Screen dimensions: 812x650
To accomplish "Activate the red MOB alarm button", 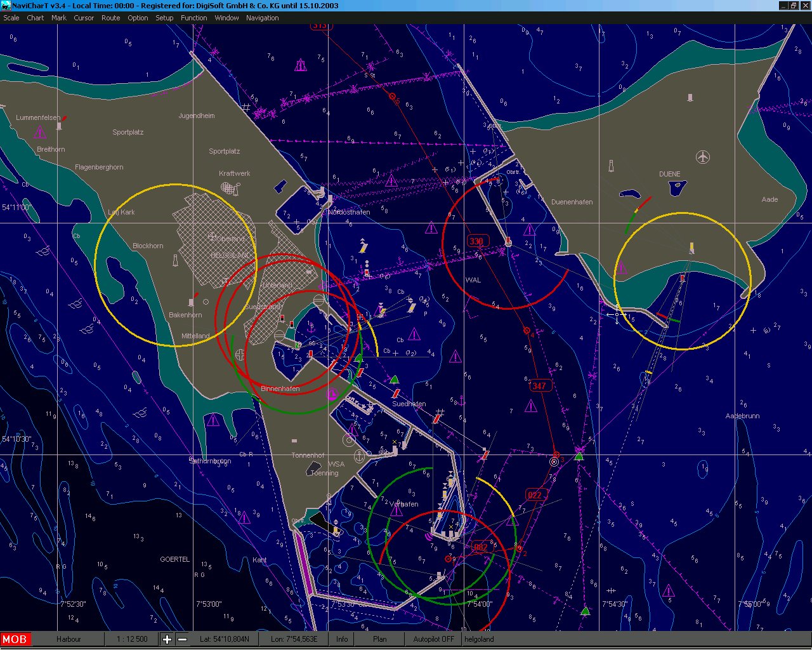I will point(15,639).
